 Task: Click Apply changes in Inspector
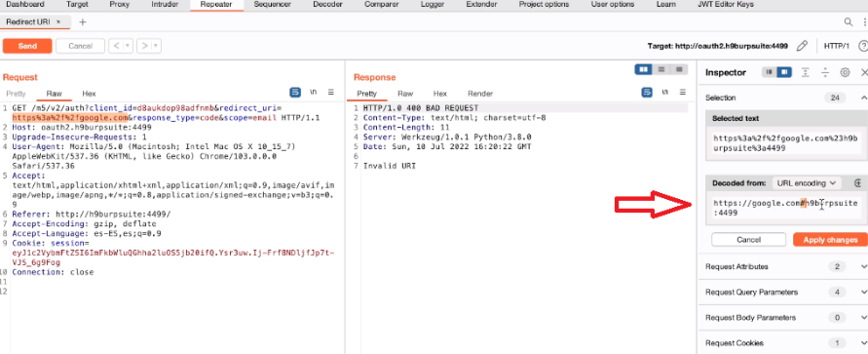point(830,240)
